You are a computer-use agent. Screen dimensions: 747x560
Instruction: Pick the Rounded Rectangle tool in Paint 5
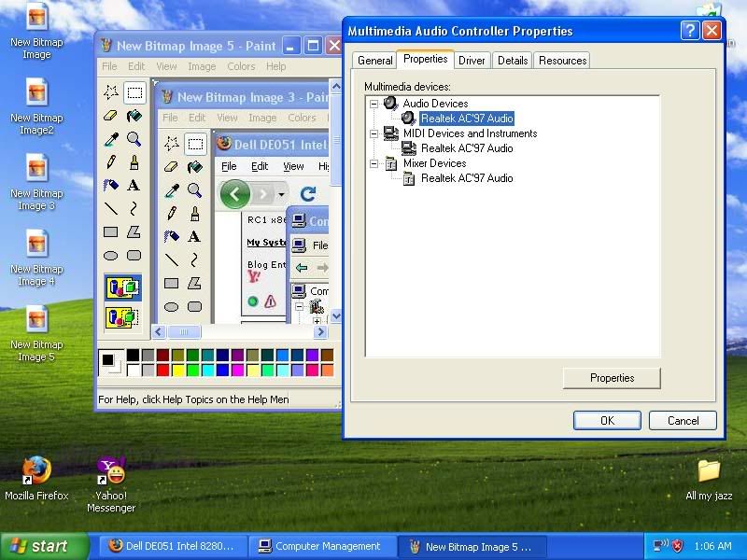tap(134, 256)
